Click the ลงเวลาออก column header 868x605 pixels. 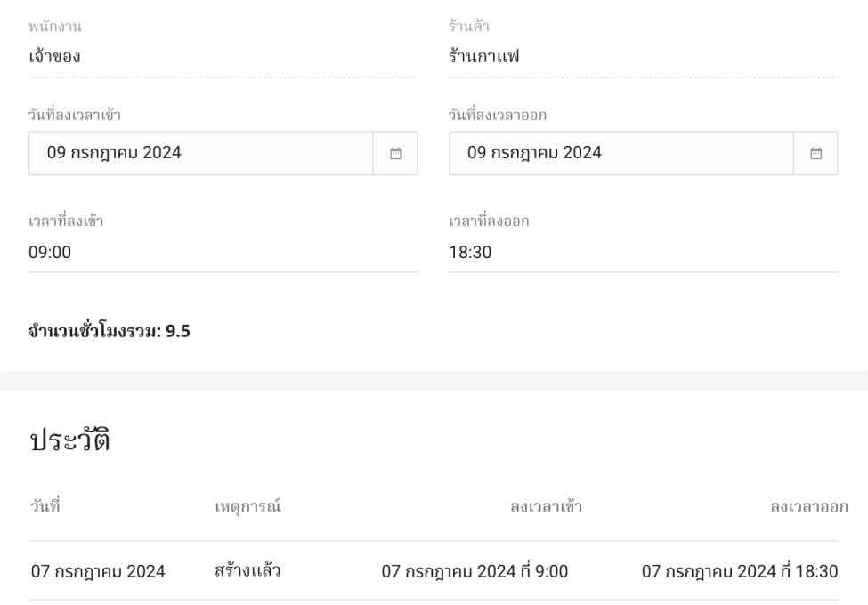pyautogui.click(x=808, y=506)
